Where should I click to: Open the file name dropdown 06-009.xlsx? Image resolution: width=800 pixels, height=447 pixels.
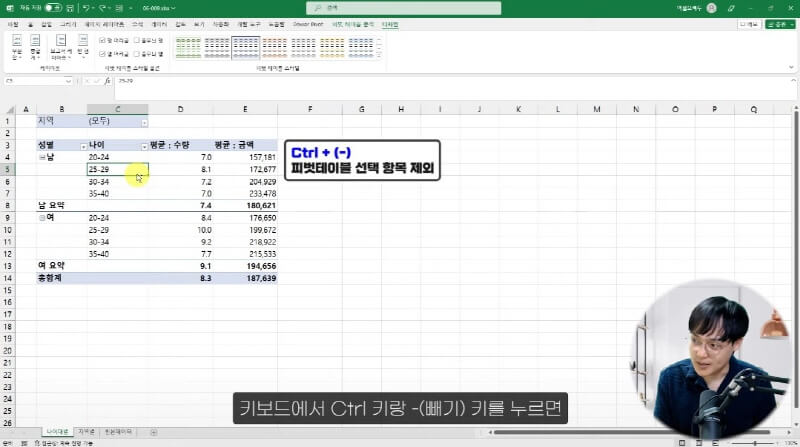(159, 8)
